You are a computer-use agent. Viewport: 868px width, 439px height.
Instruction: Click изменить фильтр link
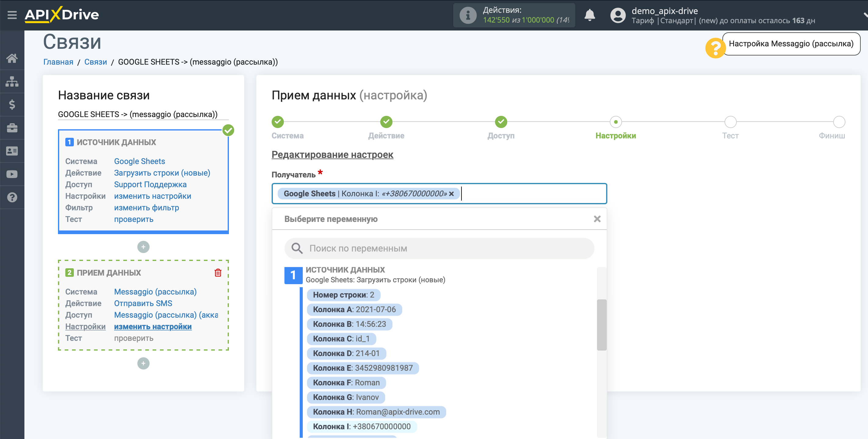146,208
